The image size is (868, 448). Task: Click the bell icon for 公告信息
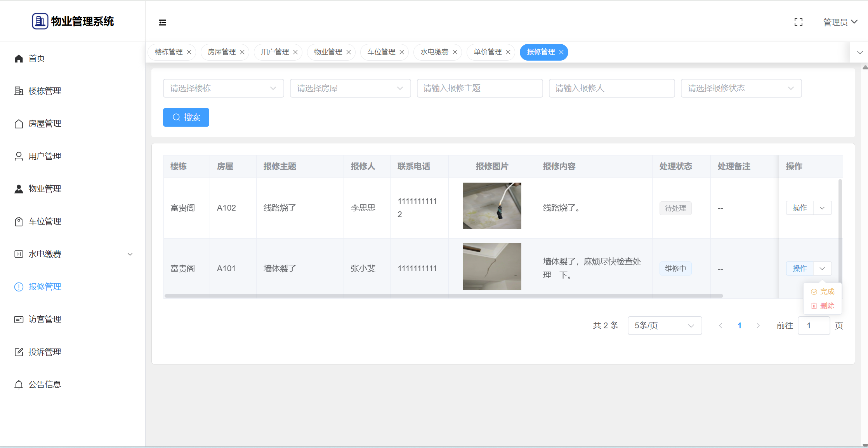pyautogui.click(x=19, y=385)
